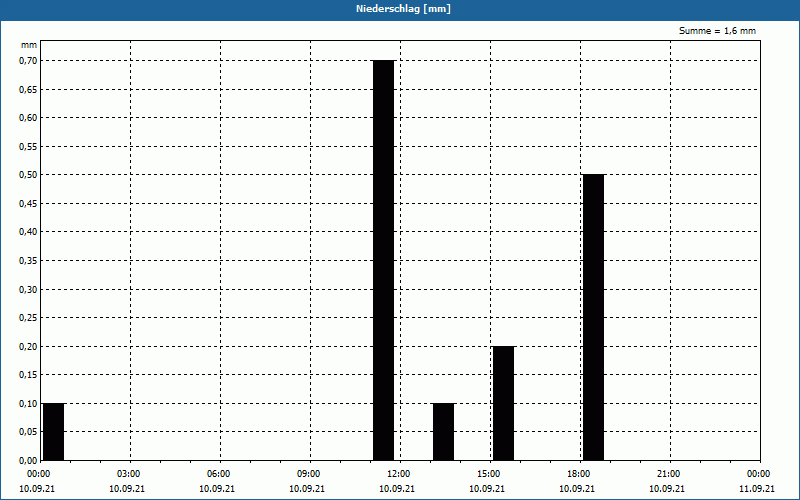
Task: Select the 0,70 mm precipitation bar before 12:00
Action: [384, 260]
